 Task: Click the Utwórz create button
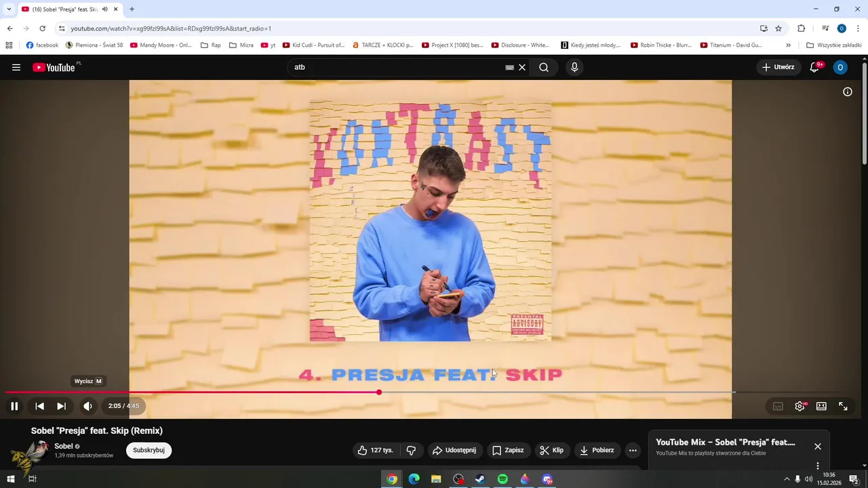[x=778, y=67]
